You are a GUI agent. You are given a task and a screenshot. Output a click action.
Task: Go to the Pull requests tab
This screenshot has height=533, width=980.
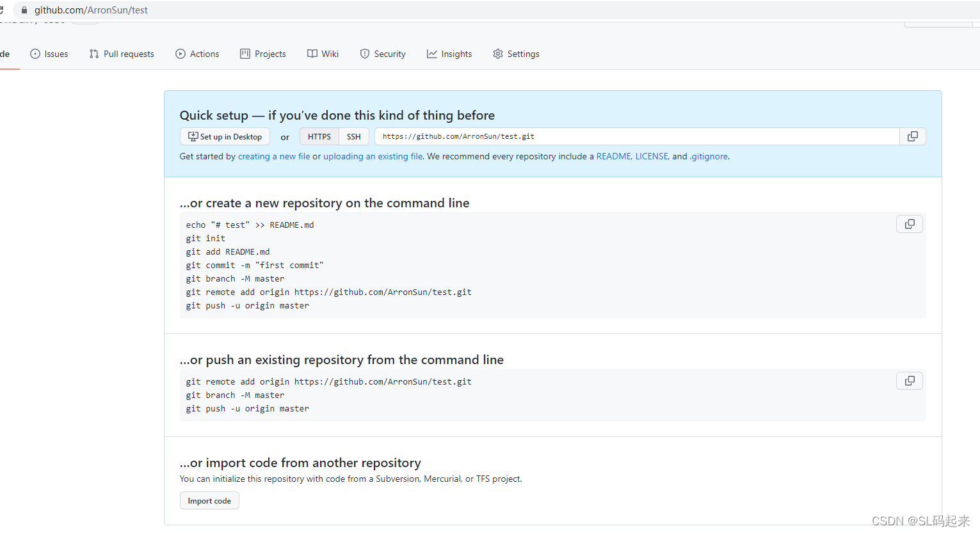122,54
